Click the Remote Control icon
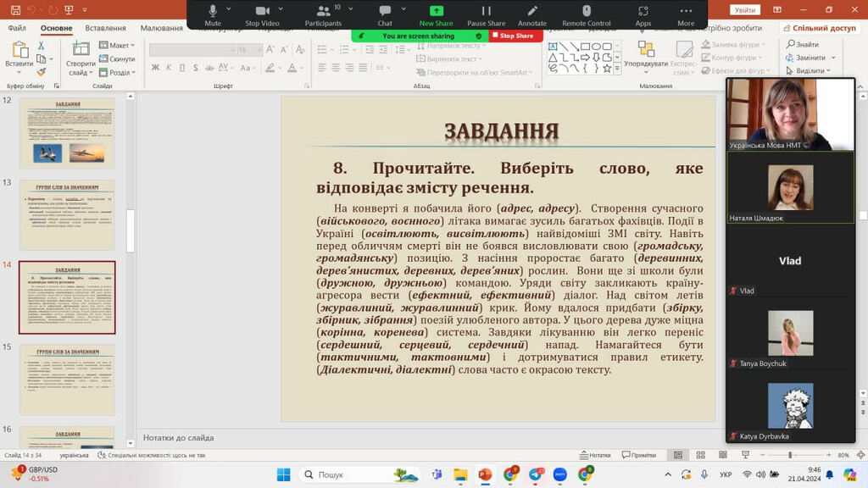Viewport: 868px width, 488px height. click(586, 11)
